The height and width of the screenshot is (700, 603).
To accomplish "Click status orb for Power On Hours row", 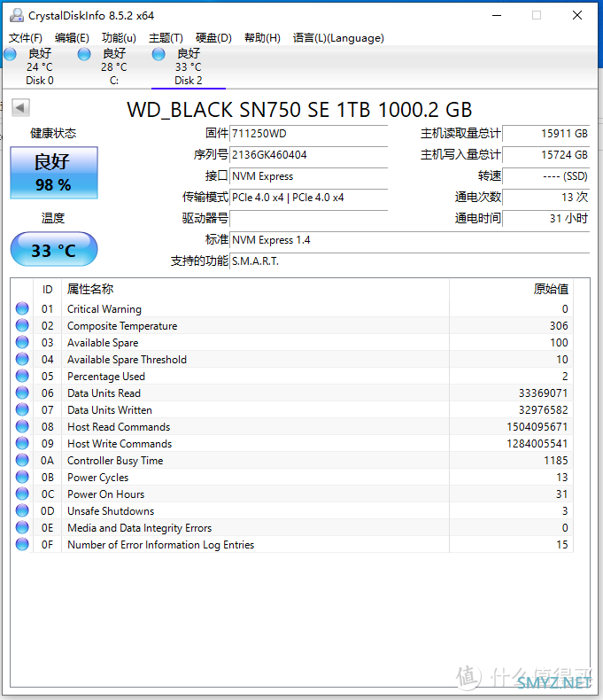I will point(22,494).
